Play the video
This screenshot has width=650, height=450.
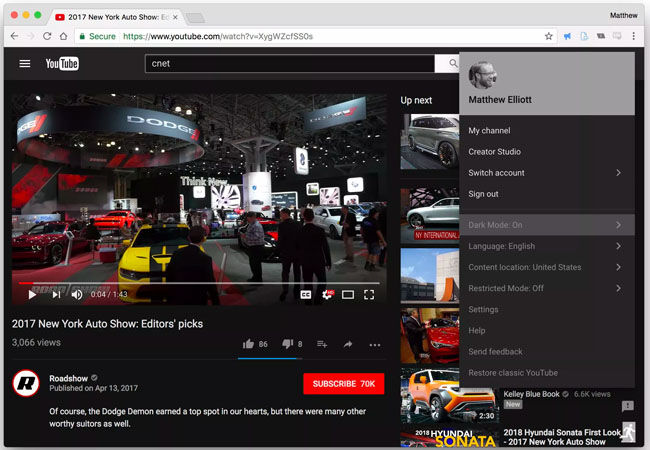pos(32,295)
